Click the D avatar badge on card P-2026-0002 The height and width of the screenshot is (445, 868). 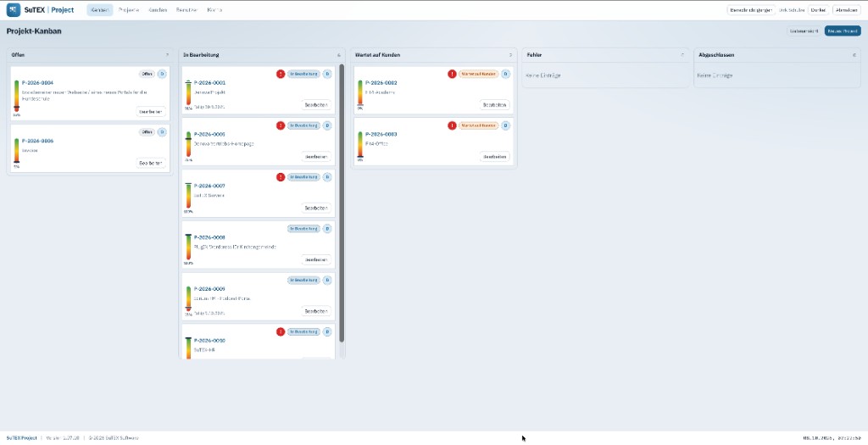coord(505,74)
